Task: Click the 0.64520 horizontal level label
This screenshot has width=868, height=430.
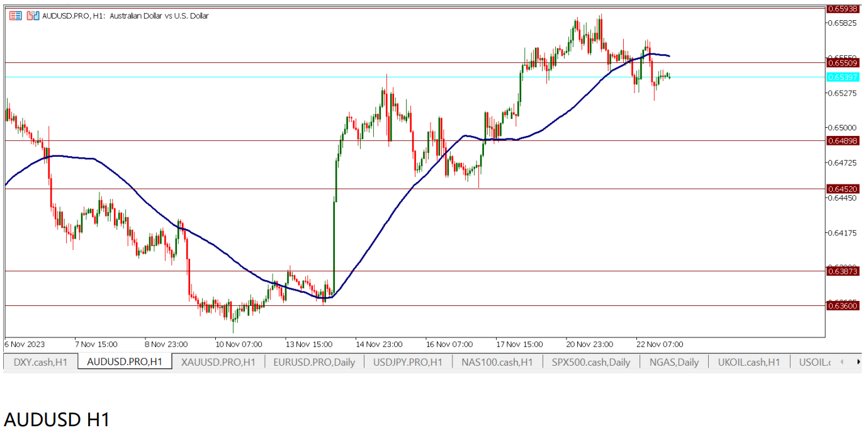Action: [842, 189]
